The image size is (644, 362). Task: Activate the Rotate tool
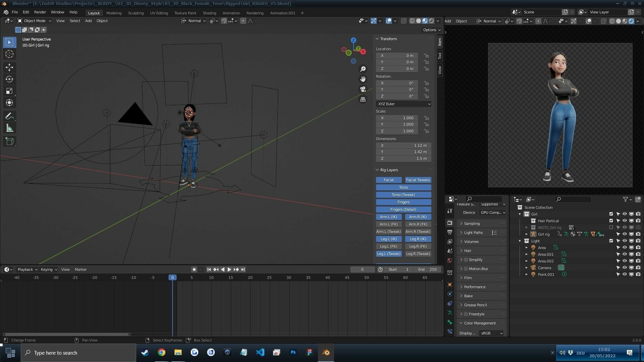(9, 79)
